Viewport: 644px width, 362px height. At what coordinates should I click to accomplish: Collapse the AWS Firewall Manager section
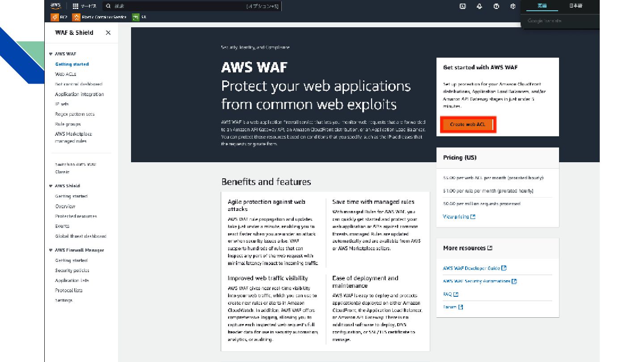[x=51, y=250]
